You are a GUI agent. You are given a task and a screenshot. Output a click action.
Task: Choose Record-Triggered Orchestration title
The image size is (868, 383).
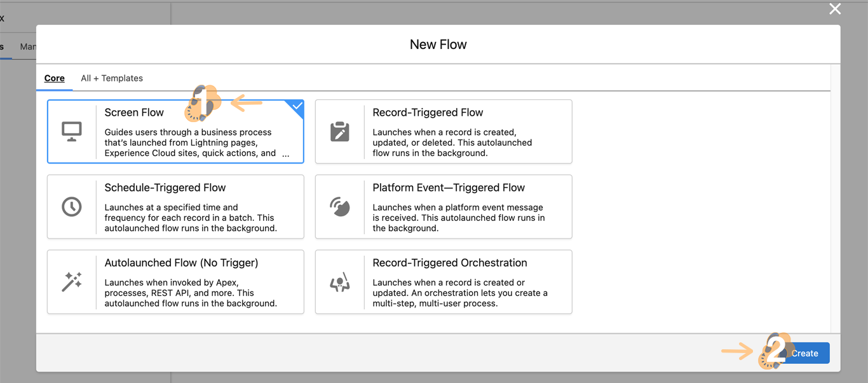[x=450, y=263]
